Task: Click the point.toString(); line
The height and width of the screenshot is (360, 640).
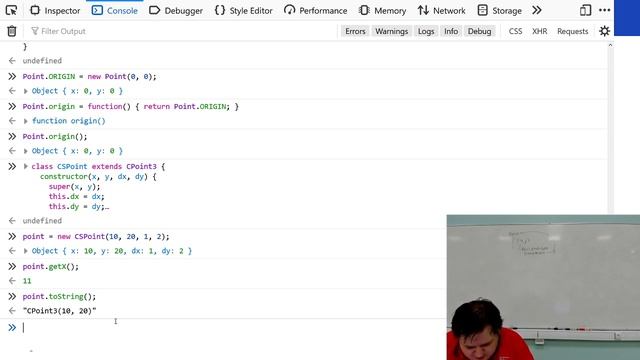Action: pyautogui.click(x=59, y=296)
